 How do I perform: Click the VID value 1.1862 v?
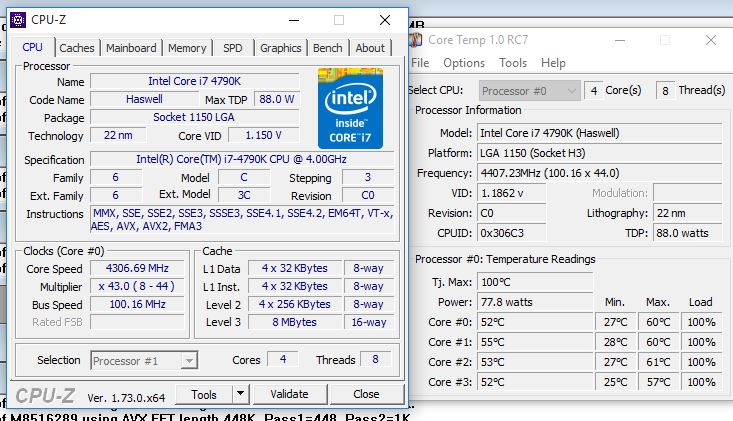511,193
